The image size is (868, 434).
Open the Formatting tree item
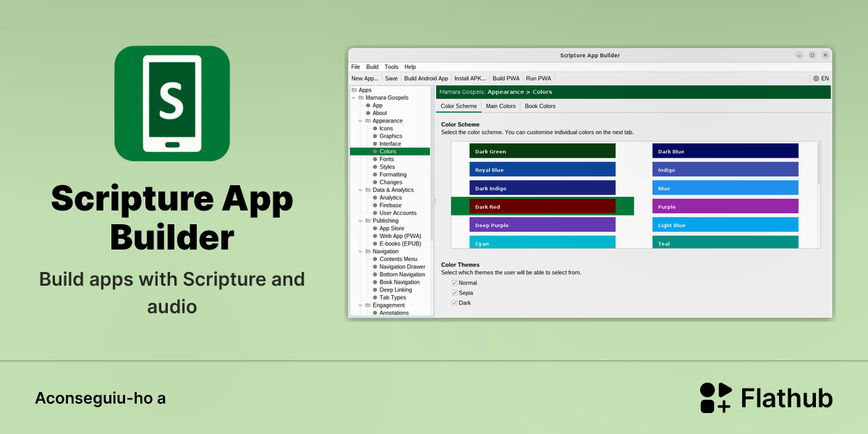pos(393,174)
